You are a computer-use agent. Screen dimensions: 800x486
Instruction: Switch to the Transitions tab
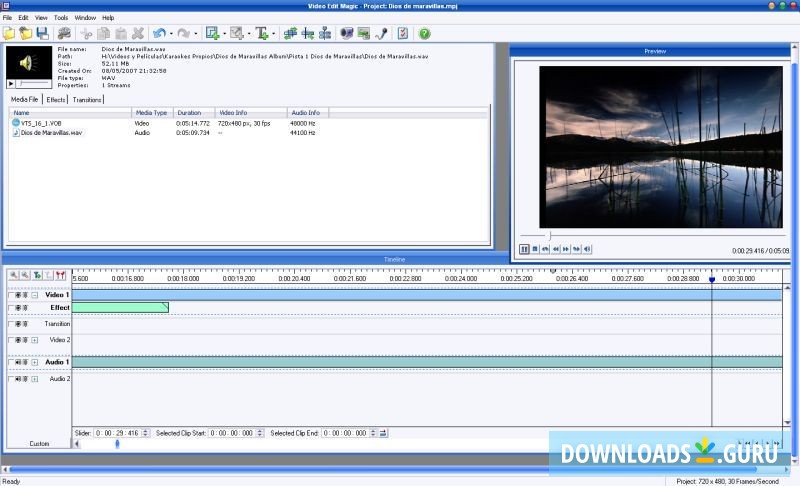click(87, 100)
